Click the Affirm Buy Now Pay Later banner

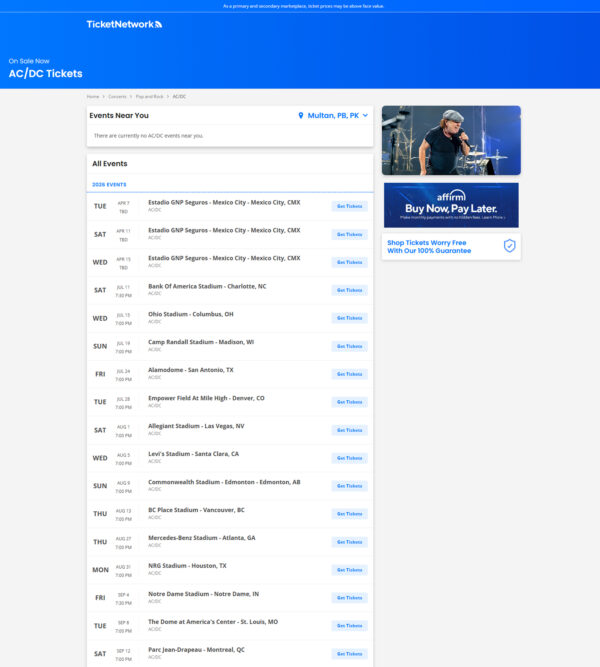451,204
